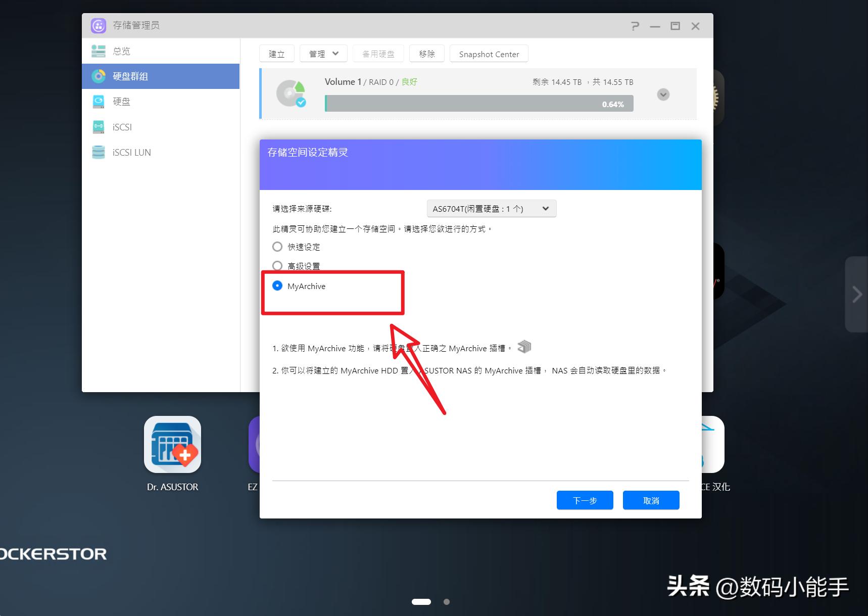868x616 pixels.
Task: Click the Volume 1 disk status icon
Action: pyautogui.click(x=291, y=93)
